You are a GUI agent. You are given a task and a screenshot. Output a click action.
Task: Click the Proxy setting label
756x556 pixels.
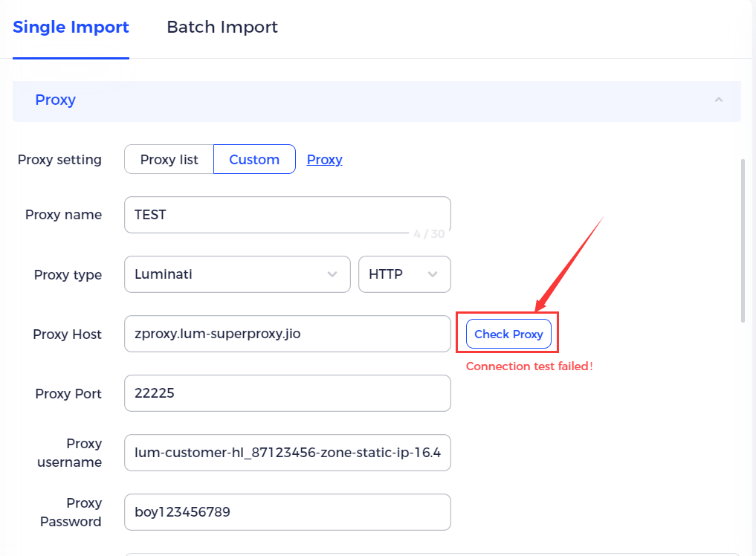pyautogui.click(x=59, y=160)
